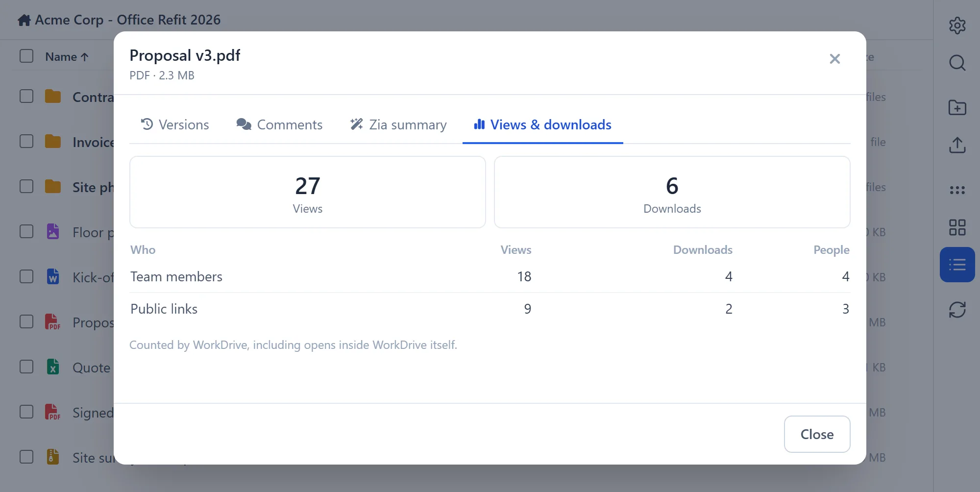Click the new folder icon

click(957, 107)
